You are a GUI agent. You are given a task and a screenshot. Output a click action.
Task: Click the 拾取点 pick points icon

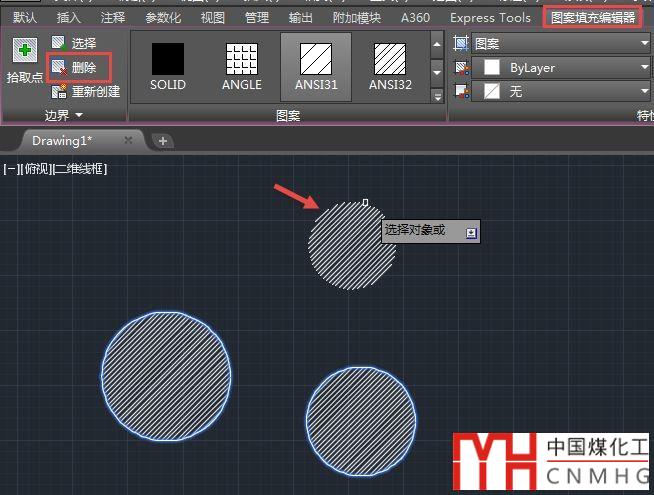pyautogui.click(x=24, y=52)
